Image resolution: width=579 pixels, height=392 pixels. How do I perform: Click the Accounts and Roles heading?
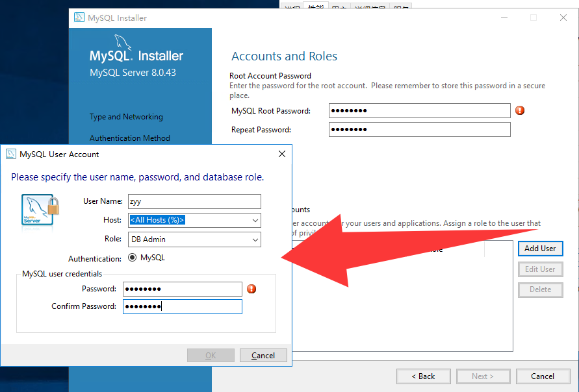coord(285,56)
